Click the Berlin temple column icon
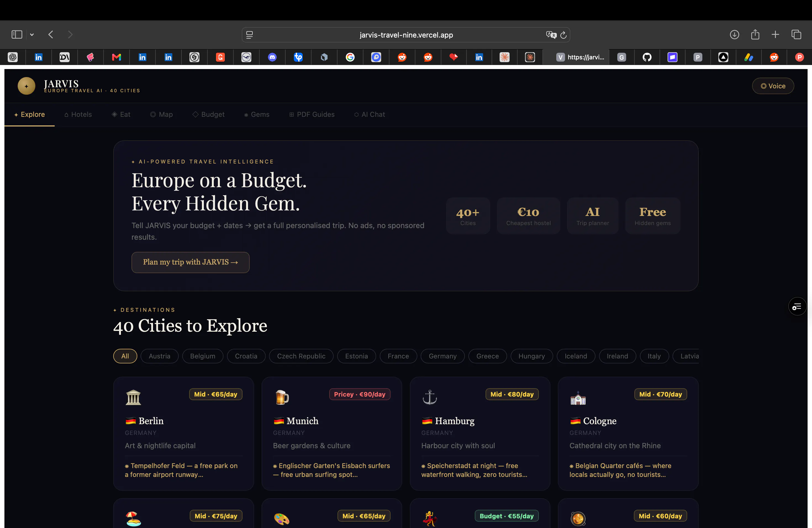 click(x=133, y=397)
